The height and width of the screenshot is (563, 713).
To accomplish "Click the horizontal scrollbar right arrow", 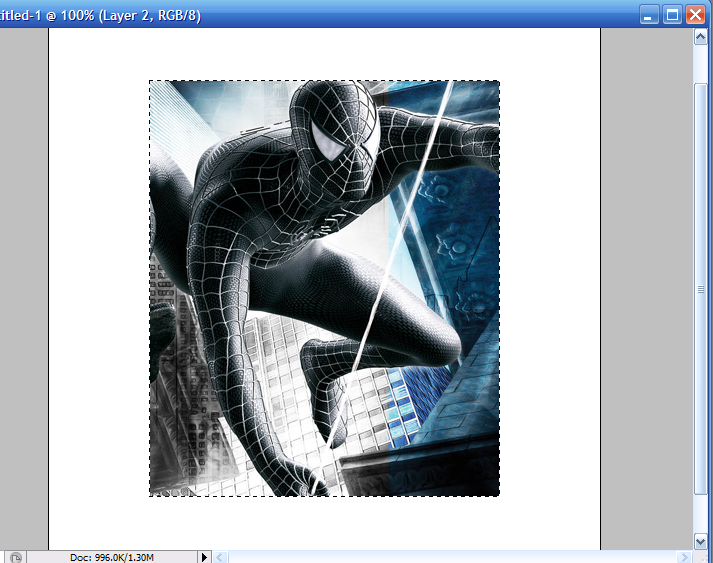I will point(684,557).
